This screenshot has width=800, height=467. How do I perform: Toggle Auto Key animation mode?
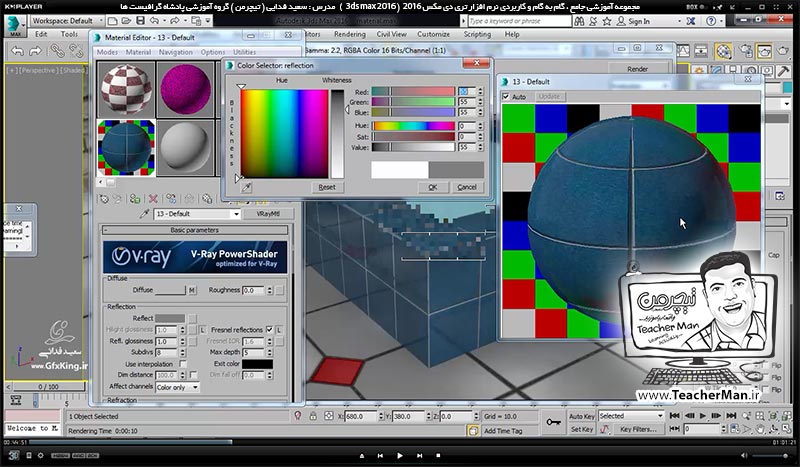[x=581, y=416]
